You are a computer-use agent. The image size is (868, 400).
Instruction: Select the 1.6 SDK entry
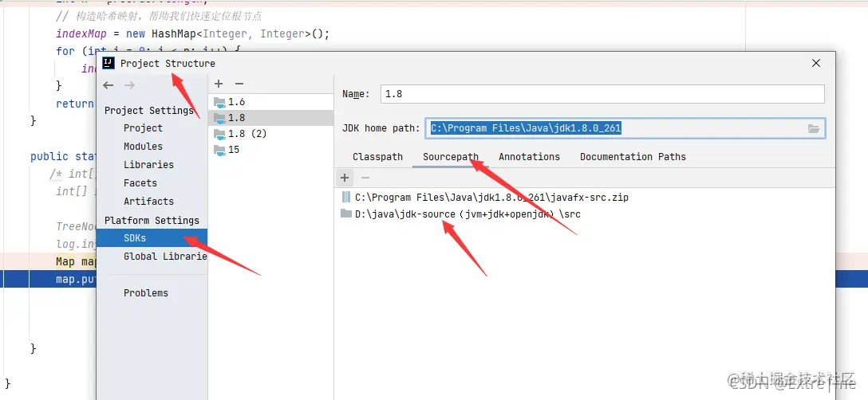270,102
